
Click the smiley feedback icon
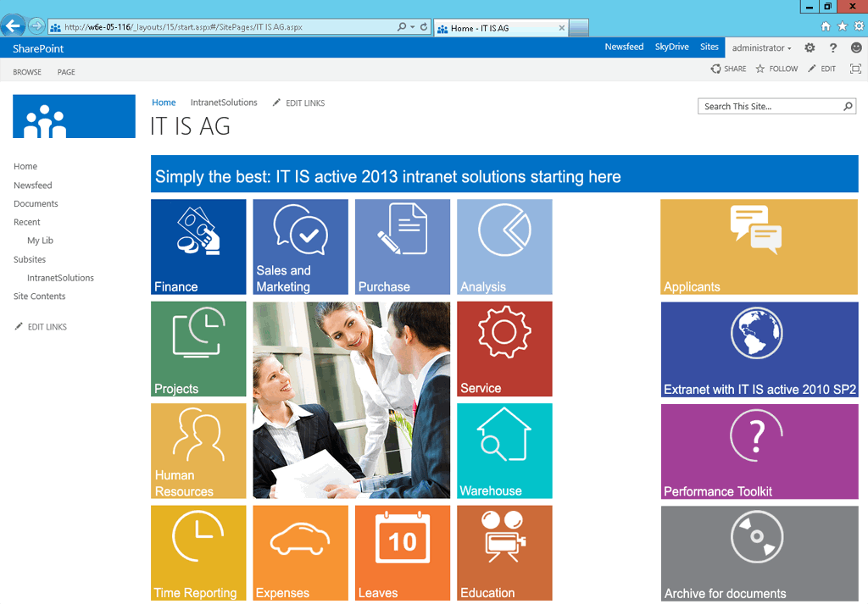point(856,48)
